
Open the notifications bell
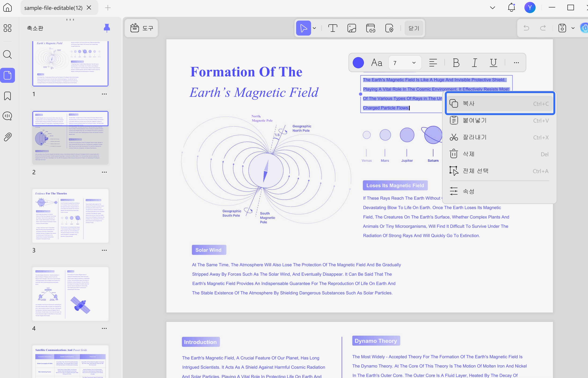point(512,7)
